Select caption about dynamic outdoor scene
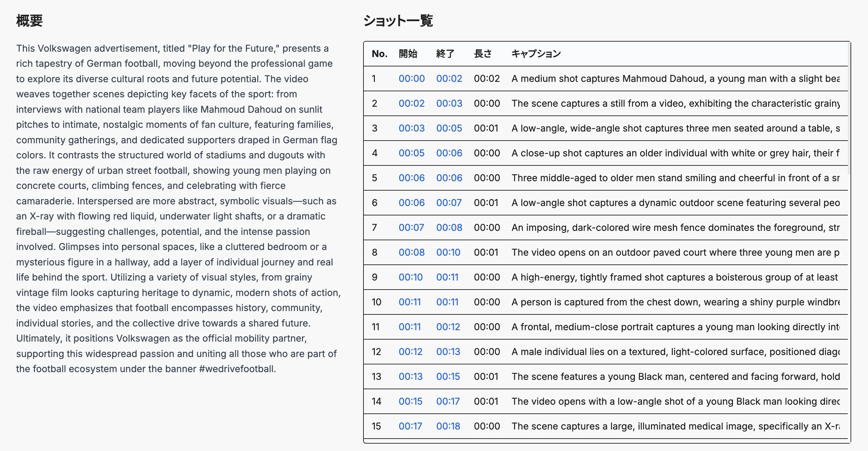This screenshot has width=868, height=451. [676, 203]
